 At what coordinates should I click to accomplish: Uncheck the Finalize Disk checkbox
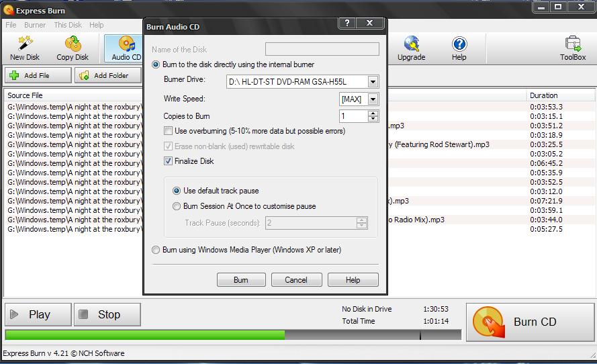(168, 161)
